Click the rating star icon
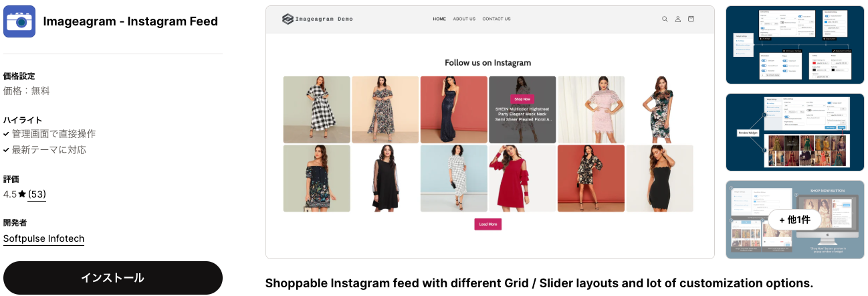Image resolution: width=868 pixels, height=296 pixels. click(x=22, y=194)
